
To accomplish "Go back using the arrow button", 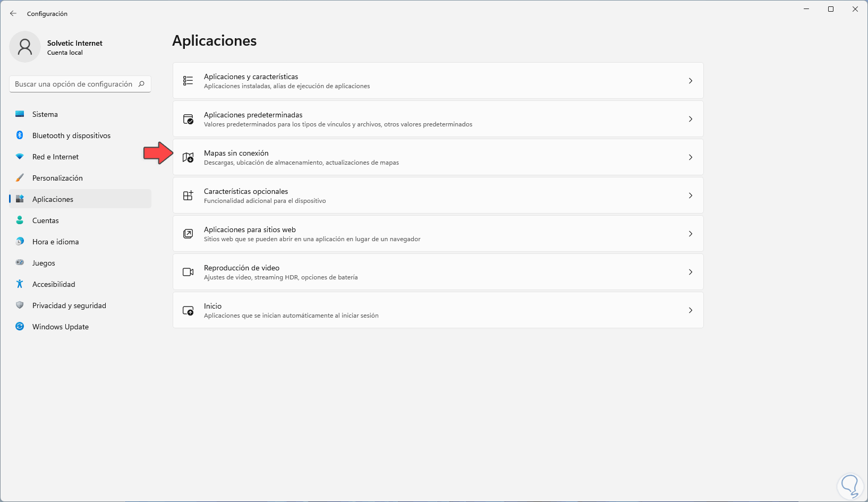I will [x=13, y=13].
